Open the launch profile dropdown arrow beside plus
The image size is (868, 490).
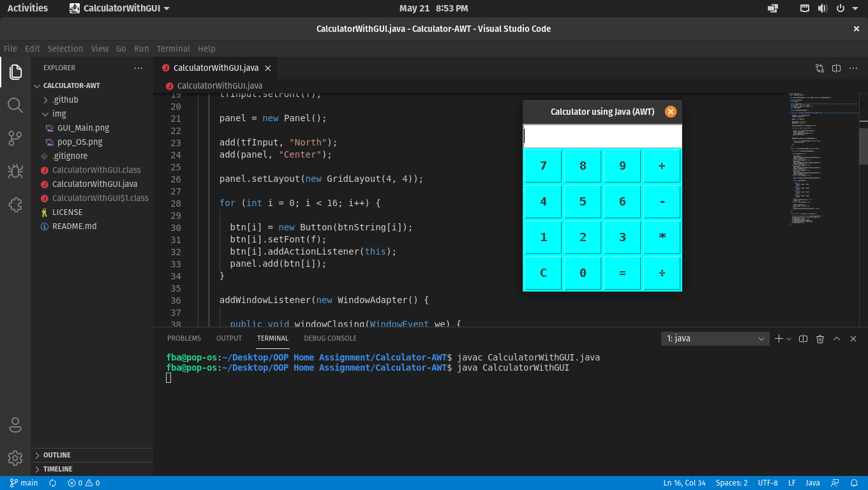click(x=789, y=339)
